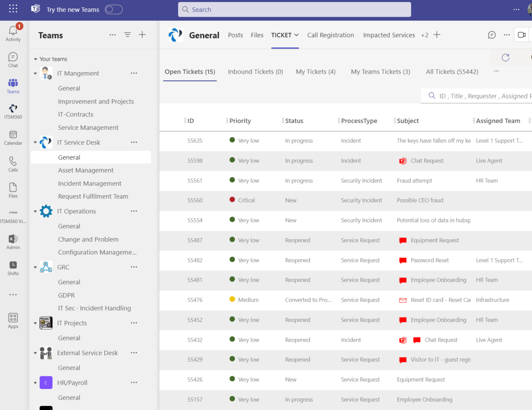Filter the teams list
The height and width of the screenshot is (410, 532).
tap(127, 35)
